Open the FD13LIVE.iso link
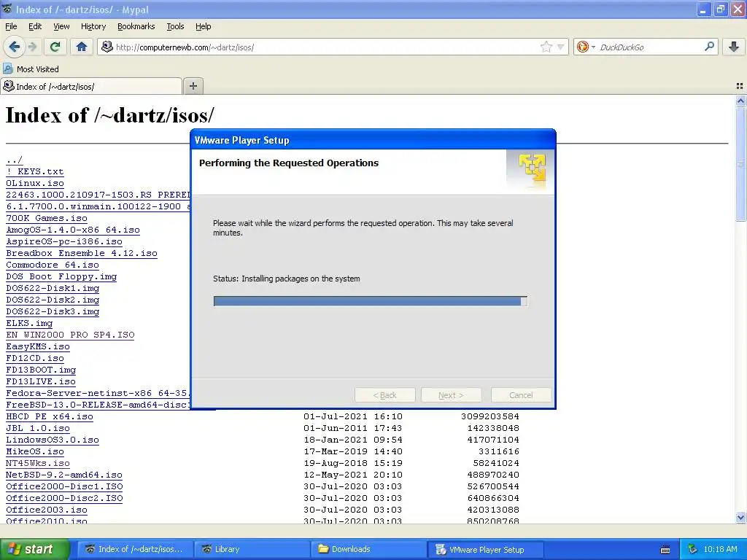The image size is (747, 560). pyautogui.click(x=41, y=381)
